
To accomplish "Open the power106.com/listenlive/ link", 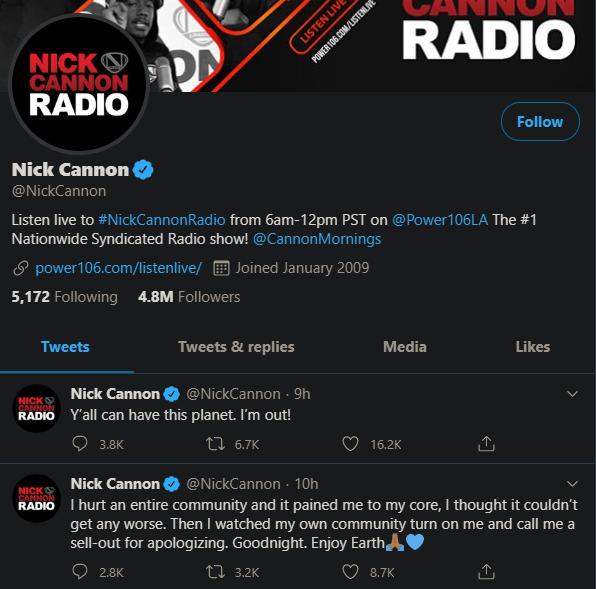I will 118,268.
